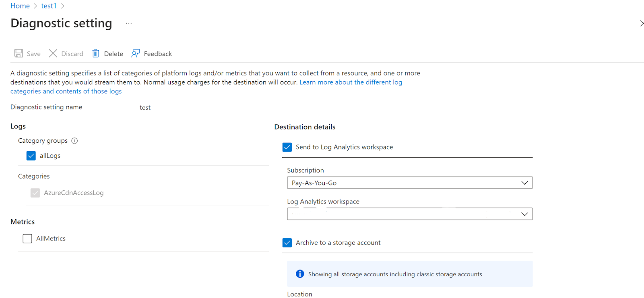Click the Delete button label

[114, 54]
